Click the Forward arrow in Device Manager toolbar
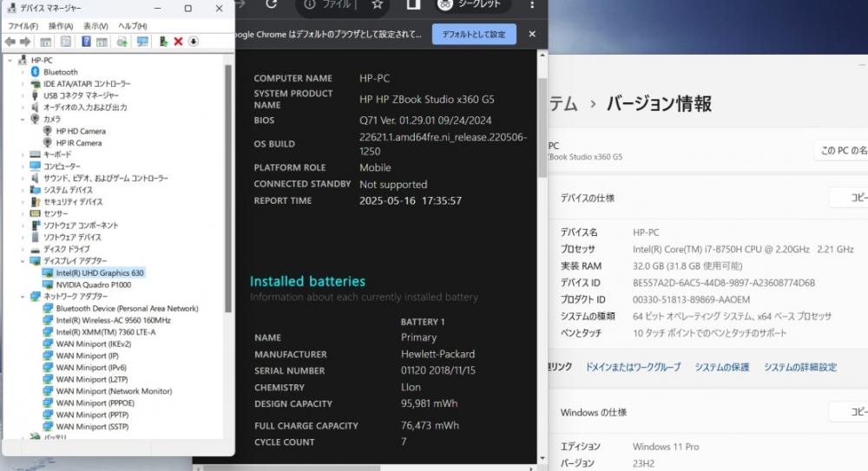 coord(25,42)
